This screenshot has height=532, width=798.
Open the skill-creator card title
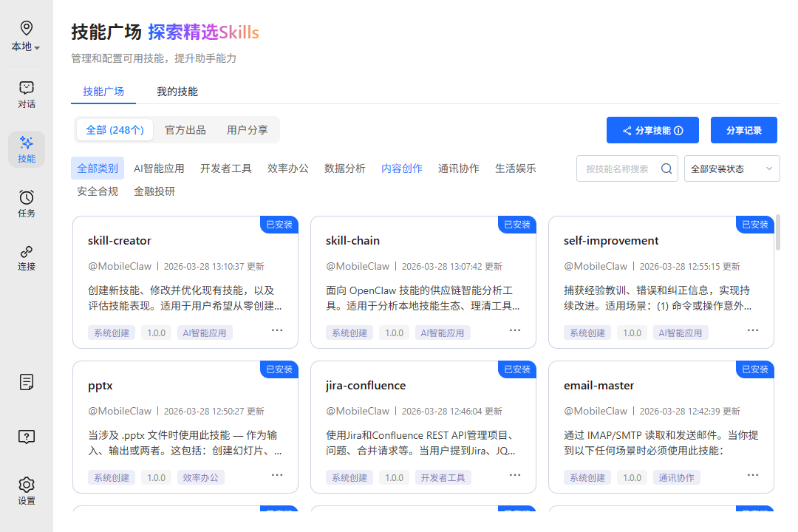(x=120, y=241)
